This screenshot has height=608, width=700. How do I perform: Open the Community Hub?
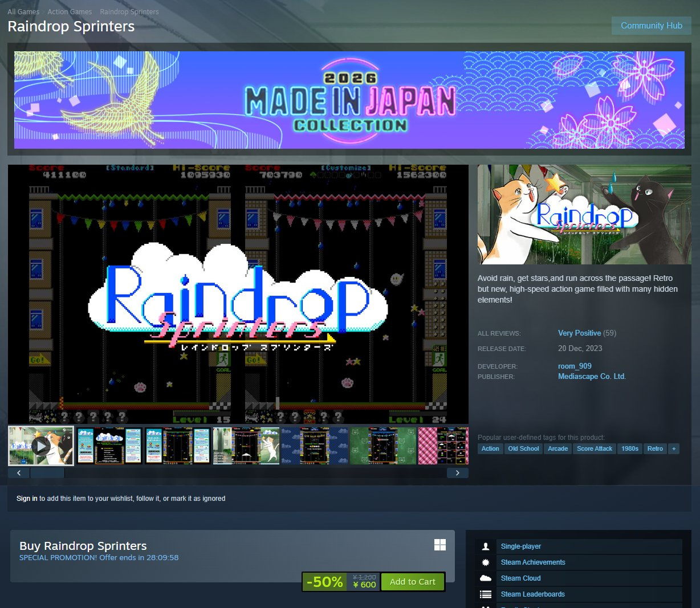coord(651,26)
